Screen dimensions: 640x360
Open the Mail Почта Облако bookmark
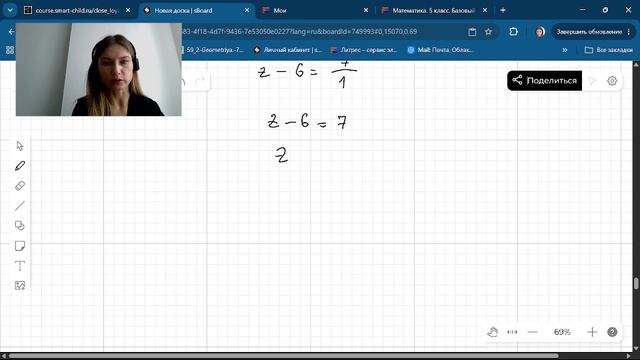pyautogui.click(x=441, y=50)
